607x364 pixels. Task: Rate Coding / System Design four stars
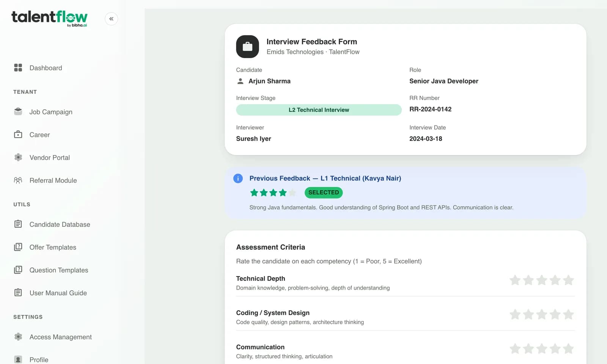[555, 314]
